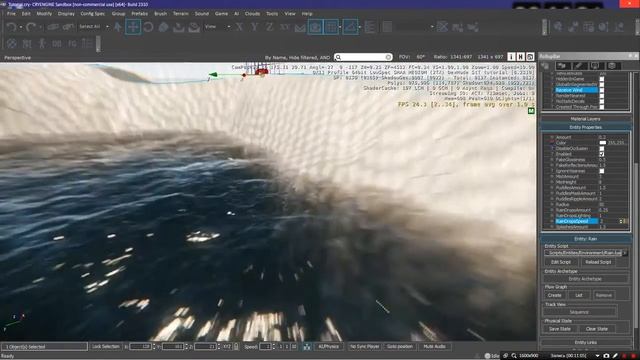Screen dimensions: 640x360
Task: Open the undo history dropdown arrow
Action: (x=21, y=27)
